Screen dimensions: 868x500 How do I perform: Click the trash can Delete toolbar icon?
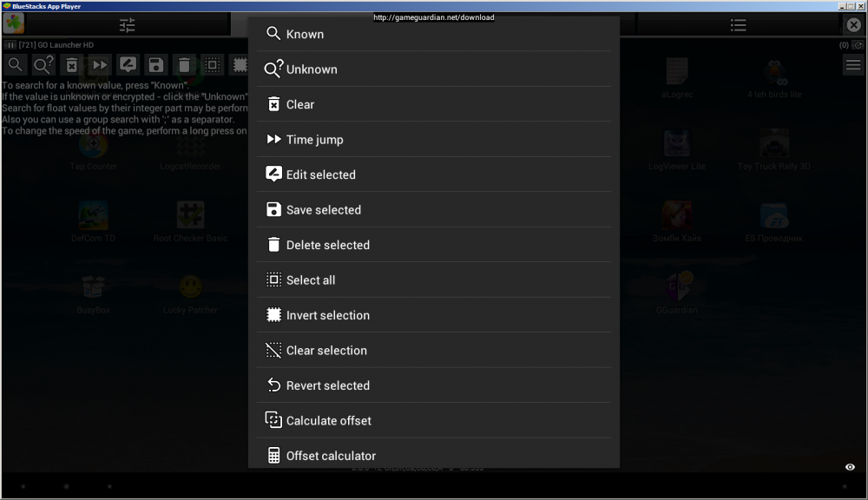click(x=184, y=65)
